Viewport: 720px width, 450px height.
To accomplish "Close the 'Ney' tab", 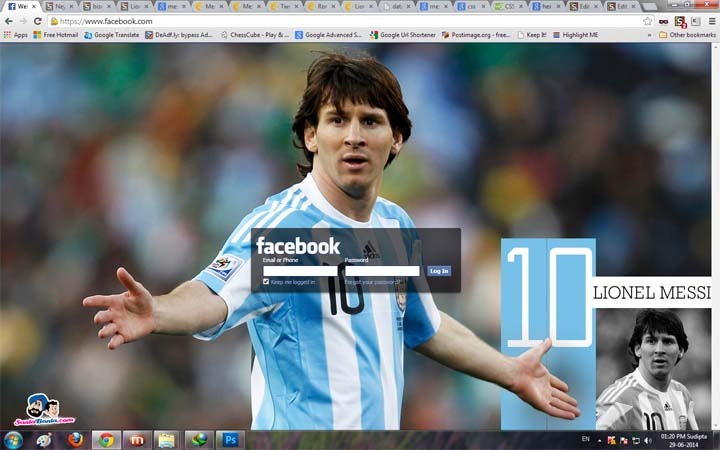I will [x=71, y=6].
